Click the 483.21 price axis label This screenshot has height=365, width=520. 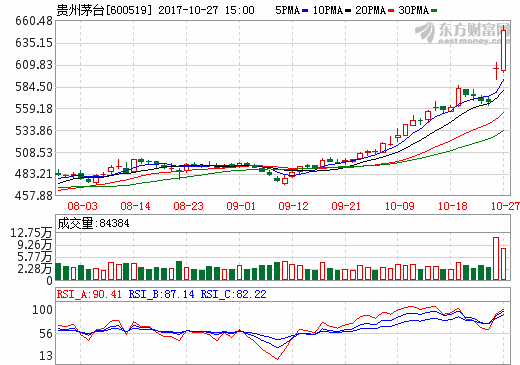(x=34, y=174)
